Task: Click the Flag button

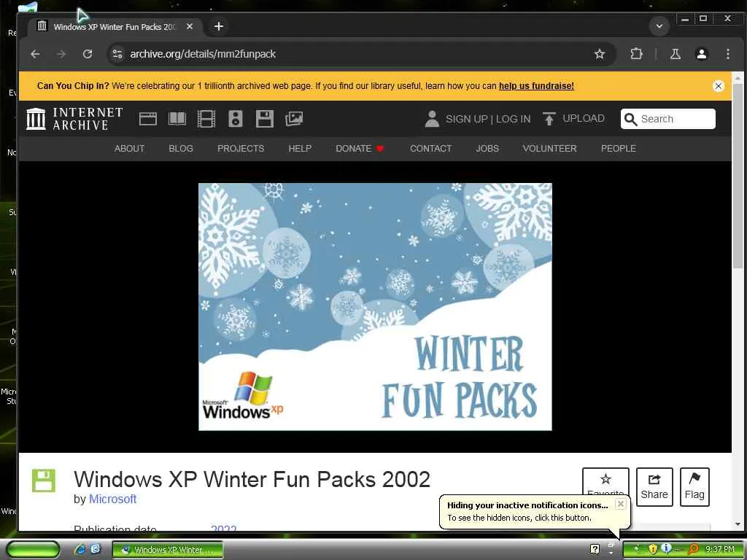Action: (694, 486)
